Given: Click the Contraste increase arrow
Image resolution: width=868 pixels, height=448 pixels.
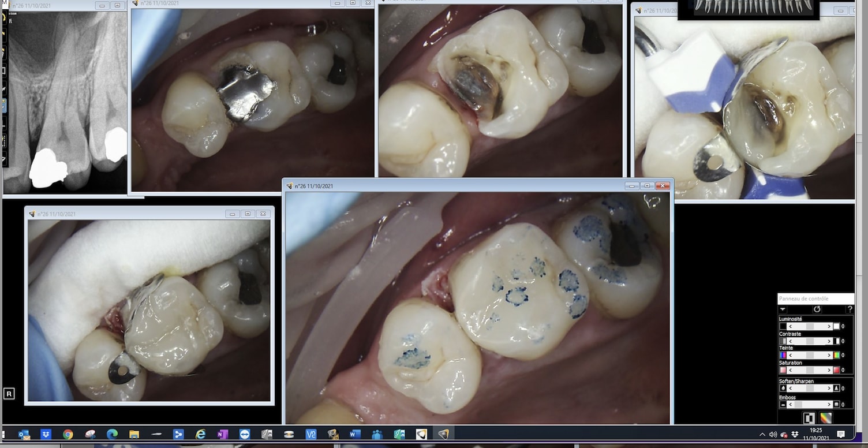Looking at the screenshot, I should pyautogui.click(x=829, y=341).
